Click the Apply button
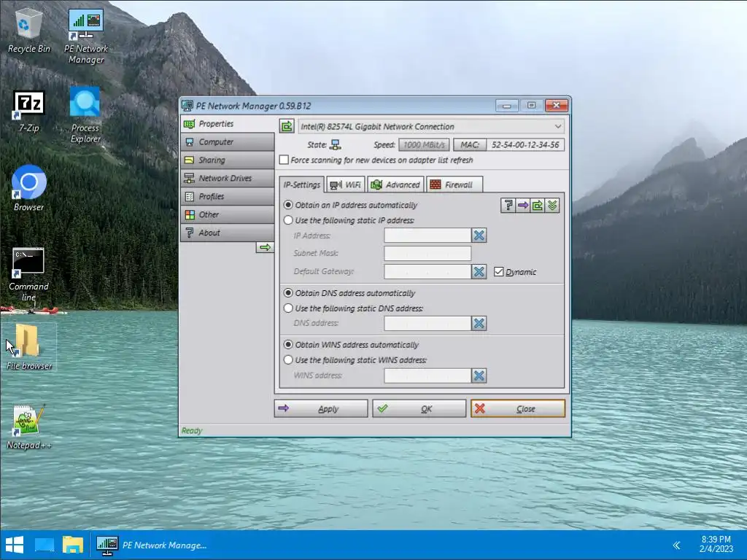 [321, 408]
